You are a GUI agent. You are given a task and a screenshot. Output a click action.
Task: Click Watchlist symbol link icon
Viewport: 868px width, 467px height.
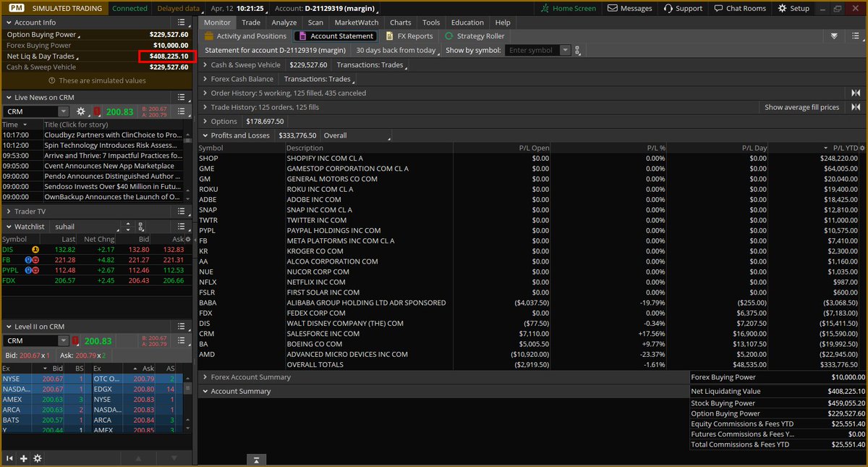[x=141, y=227]
